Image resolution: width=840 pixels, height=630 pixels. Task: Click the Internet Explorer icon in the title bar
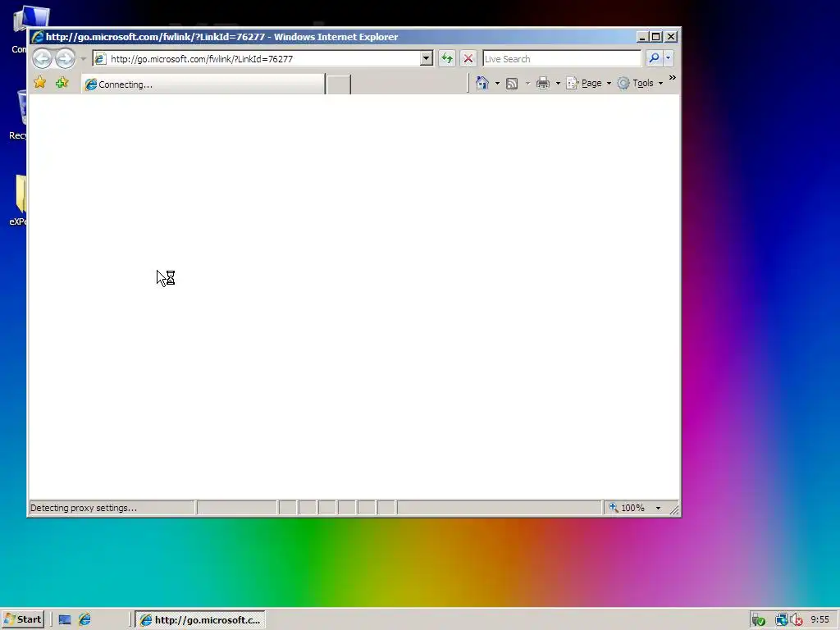pos(38,37)
